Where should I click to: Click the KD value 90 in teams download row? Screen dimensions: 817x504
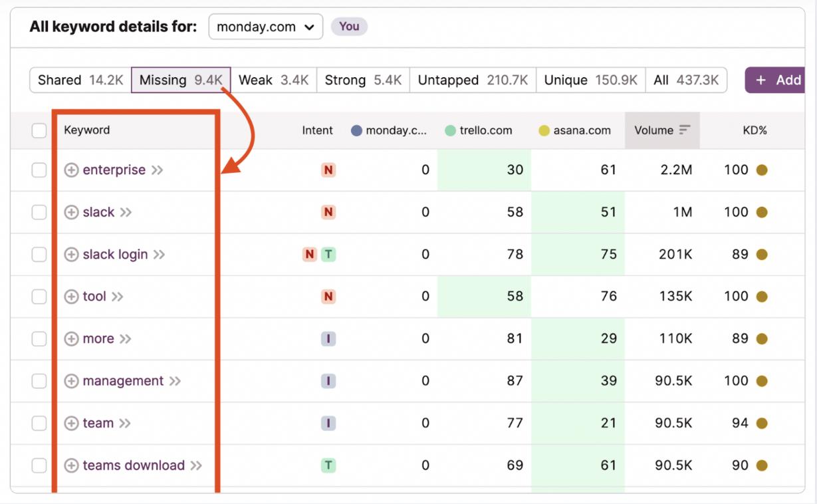pos(741,465)
